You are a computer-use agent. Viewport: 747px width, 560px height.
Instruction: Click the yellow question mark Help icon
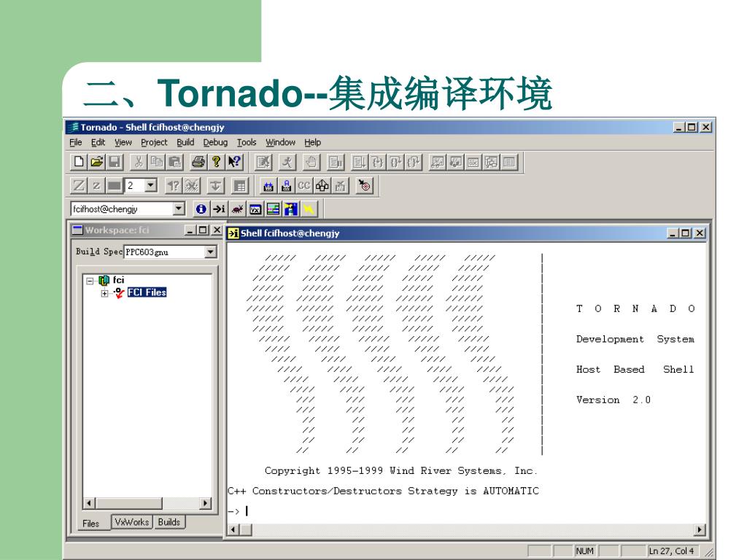[x=216, y=162]
